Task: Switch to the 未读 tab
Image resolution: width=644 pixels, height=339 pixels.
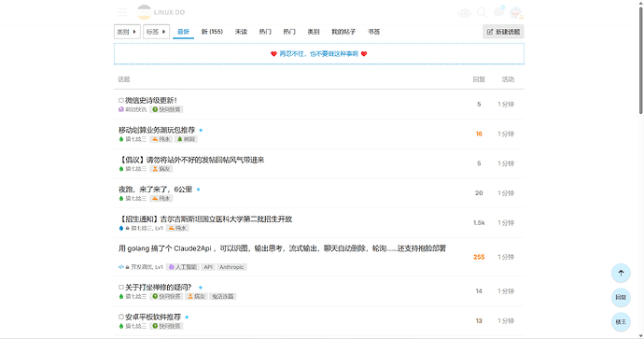Action: point(241,32)
